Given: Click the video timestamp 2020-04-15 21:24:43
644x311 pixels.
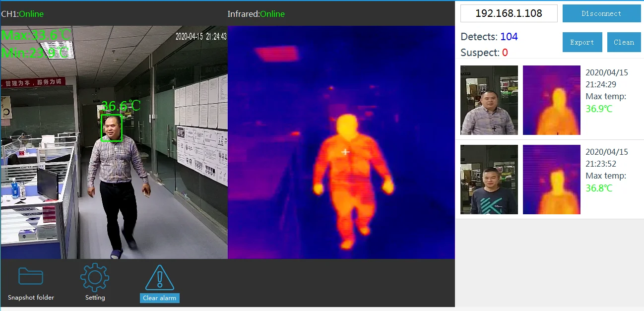Looking at the screenshot, I should pyautogui.click(x=201, y=36).
